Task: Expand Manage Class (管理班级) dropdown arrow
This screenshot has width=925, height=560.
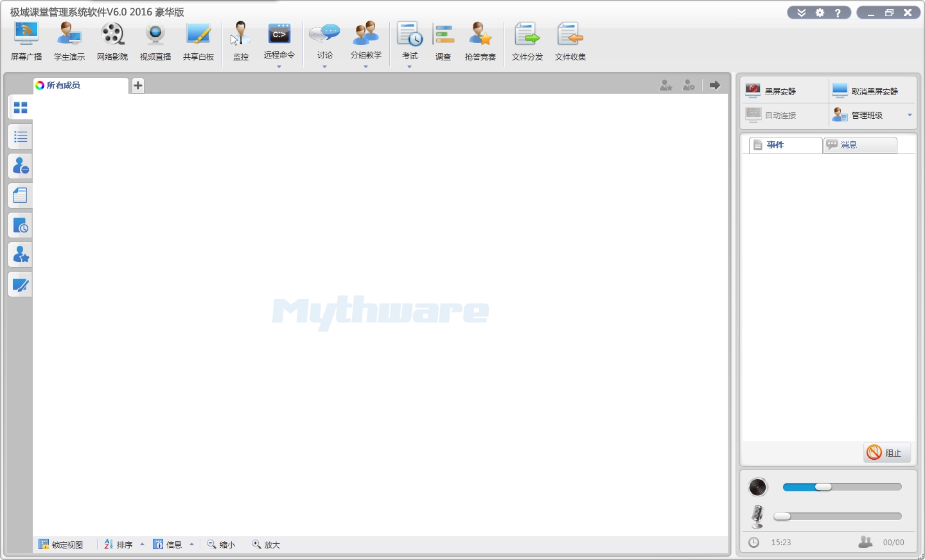Action: (x=910, y=115)
